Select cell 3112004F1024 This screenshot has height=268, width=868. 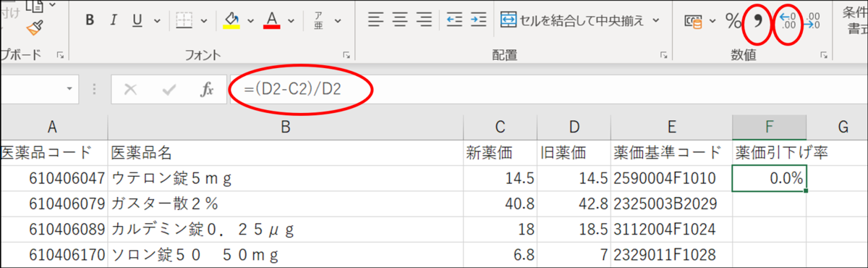point(671,230)
